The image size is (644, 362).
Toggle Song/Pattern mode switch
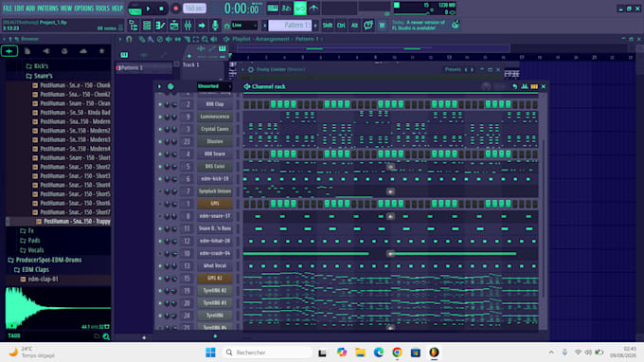134,9
